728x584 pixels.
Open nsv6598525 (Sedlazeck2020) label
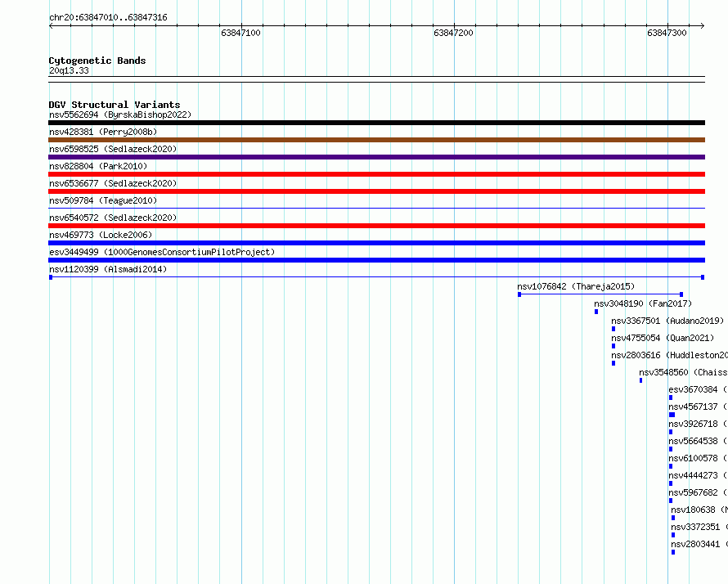[113, 149]
